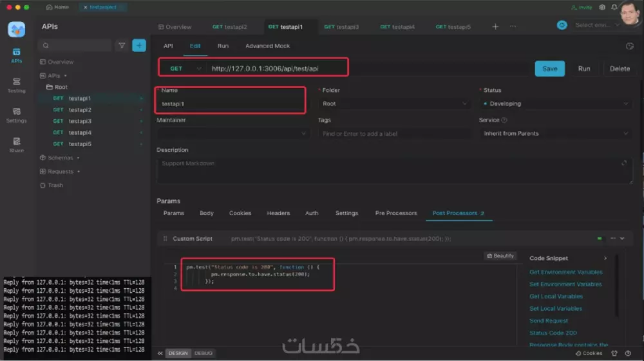Click the Service help question-mark icon
Image resolution: width=644 pixels, height=361 pixels.
coord(504,120)
